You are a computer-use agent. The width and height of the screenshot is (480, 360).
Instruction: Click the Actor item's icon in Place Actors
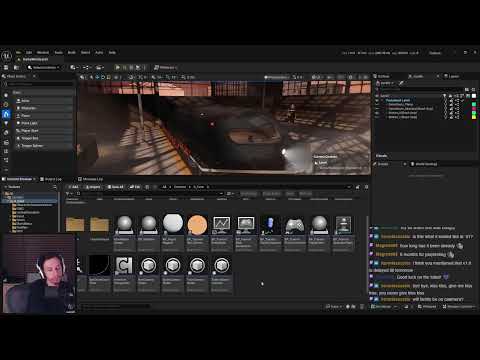(19, 100)
